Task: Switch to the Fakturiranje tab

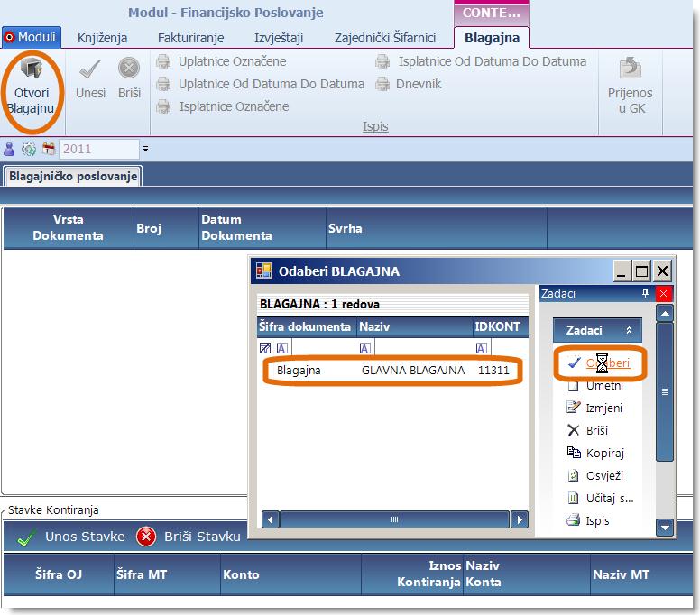Action: click(x=190, y=38)
